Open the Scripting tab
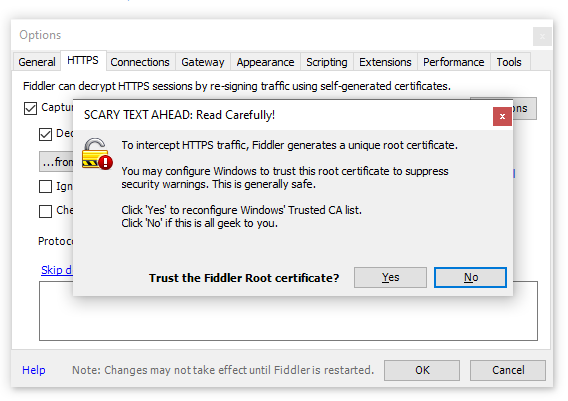The height and width of the screenshot is (401, 568). pyautogui.click(x=327, y=62)
